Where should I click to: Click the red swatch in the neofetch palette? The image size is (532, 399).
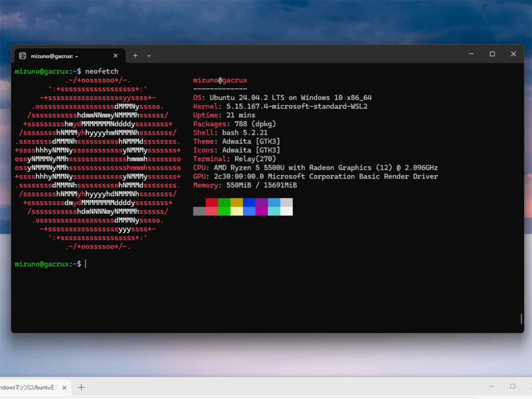click(211, 203)
